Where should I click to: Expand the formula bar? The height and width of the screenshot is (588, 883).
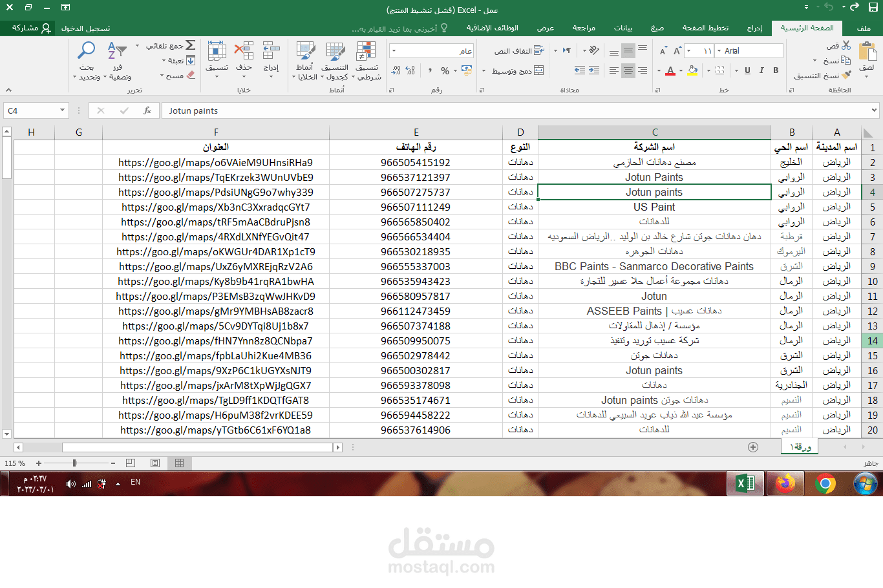pos(875,110)
